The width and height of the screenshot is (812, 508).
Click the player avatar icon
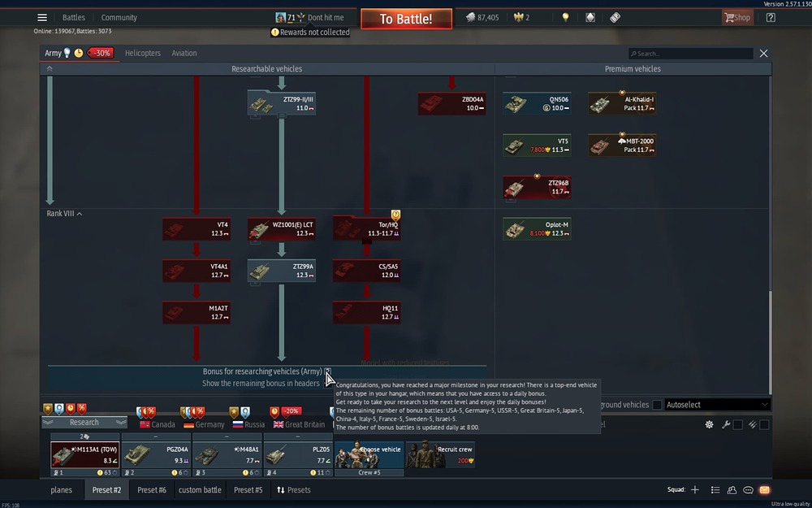point(280,18)
